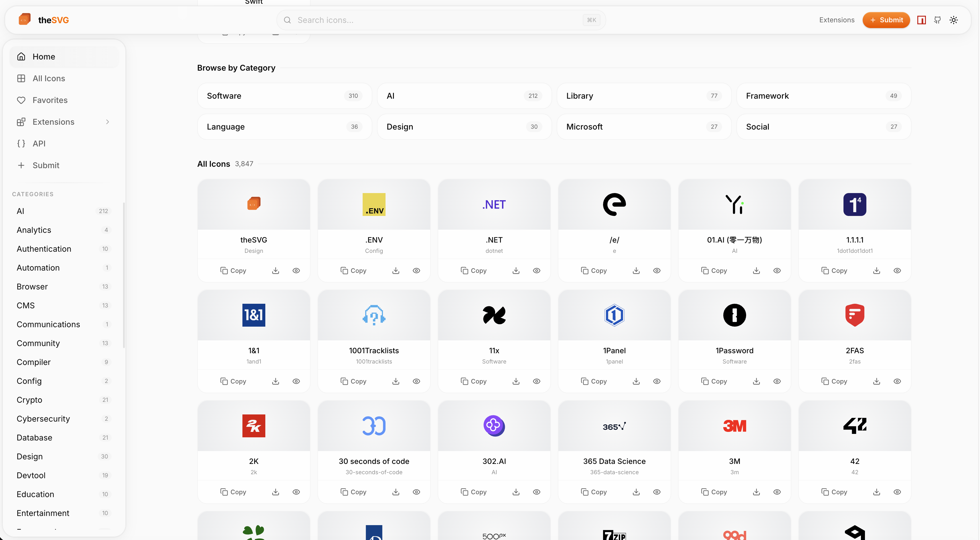Switch to All Icons in the sidebar

49,78
